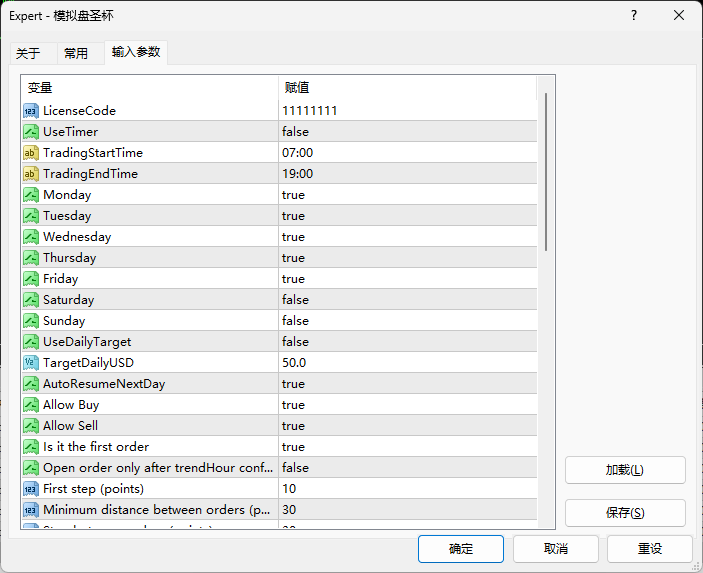Click the Sunday boolean type icon
Viewport: 703px width, 573px height.
click(x=31, y=321)
